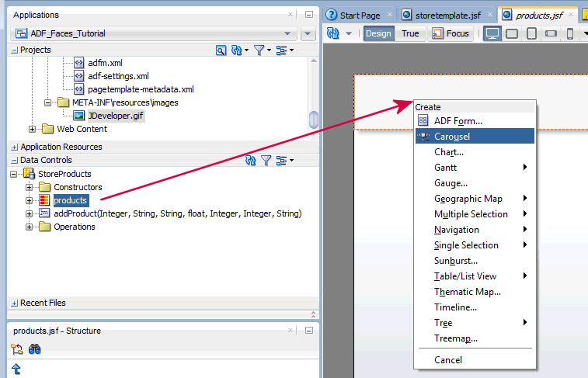
Task: Choose Sunburst... from the Create menu
Action: point(475,260)
